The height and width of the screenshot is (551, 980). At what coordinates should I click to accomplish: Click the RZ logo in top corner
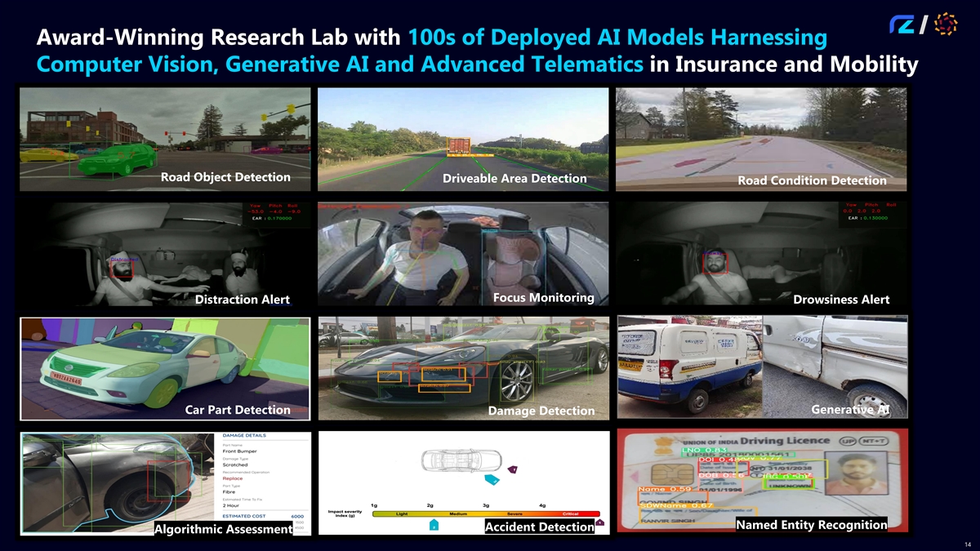[x=906, y=24]
